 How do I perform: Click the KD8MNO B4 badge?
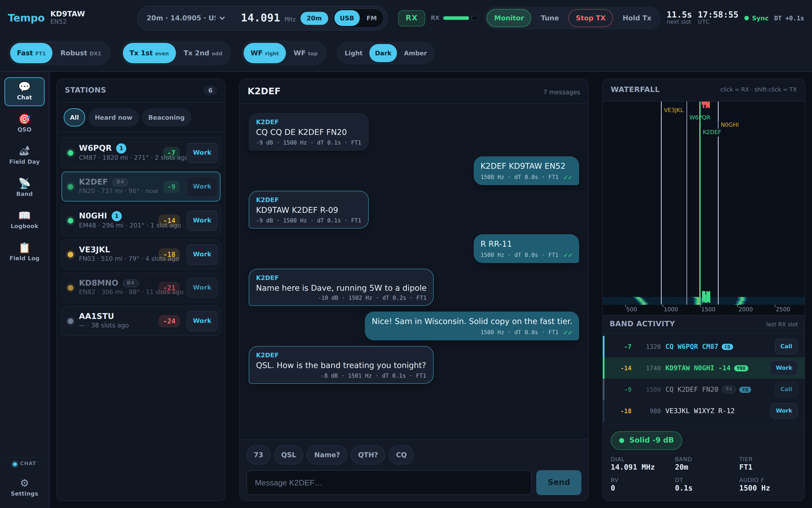[131, 283]
